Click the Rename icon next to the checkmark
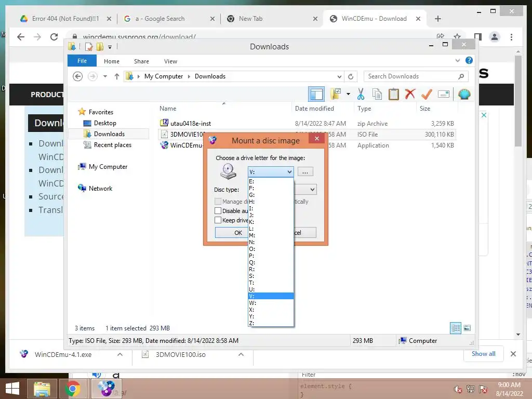The width and height of the screenshot is (532, 399). 444,94
